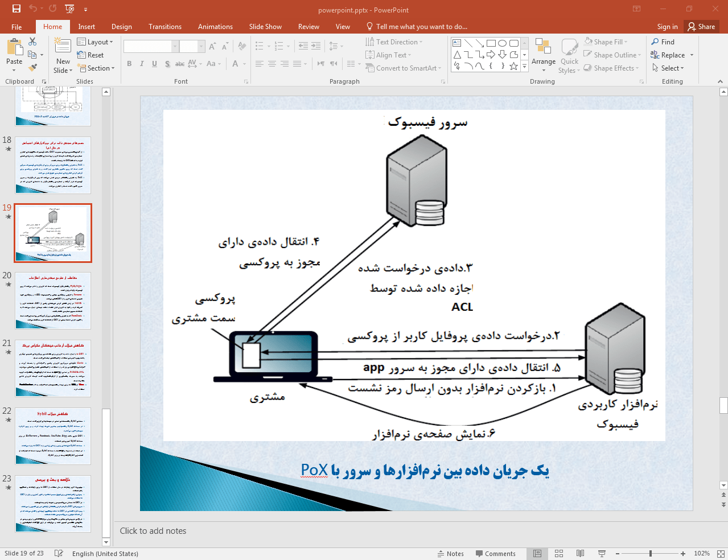Switch to the Insert tab
728x560 pixels.
(87, 27)
